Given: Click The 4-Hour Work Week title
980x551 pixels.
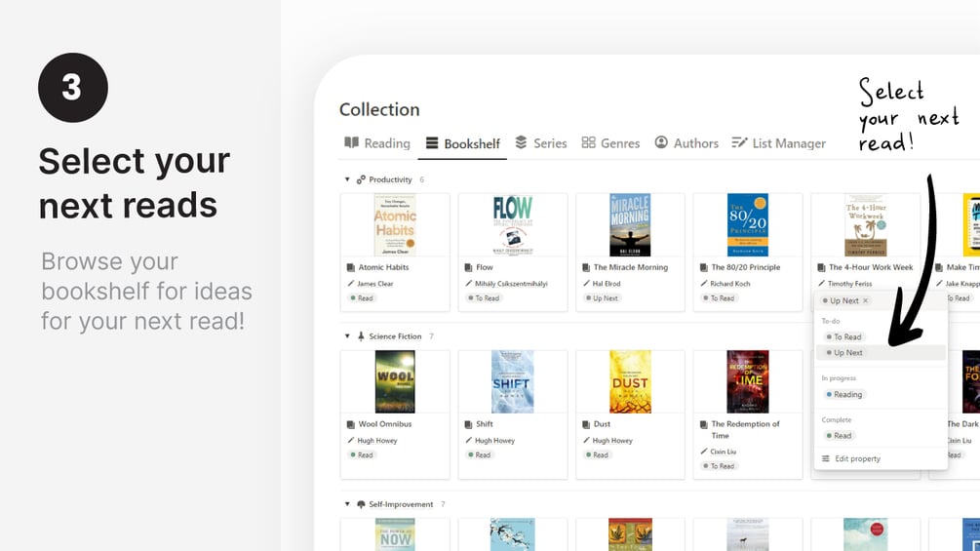Looking at the screenshot, I should [871, 267].
